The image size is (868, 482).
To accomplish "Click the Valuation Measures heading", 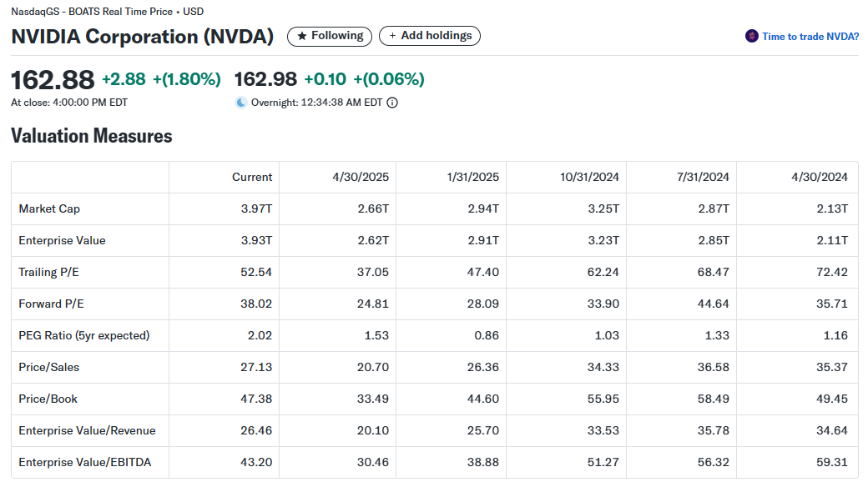I will tap(92, 136).
